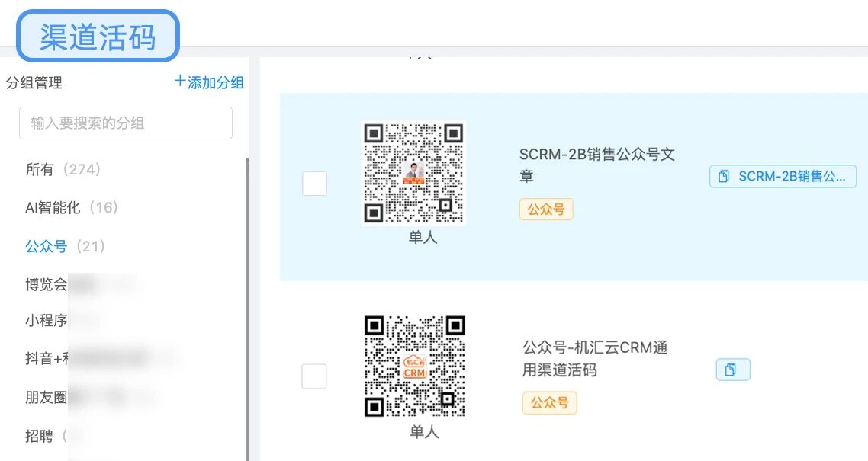
Task: Choose the 博览会 group
Action: point(47,285)
